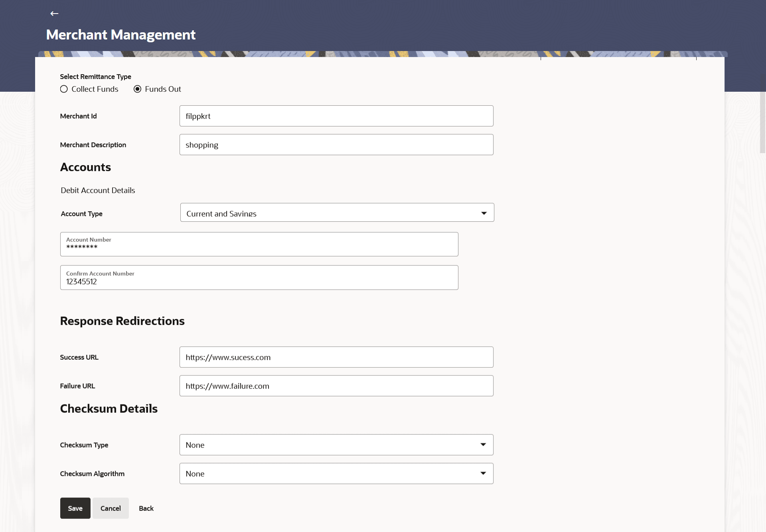Open the Account Type dropdown

coord(331,213)
